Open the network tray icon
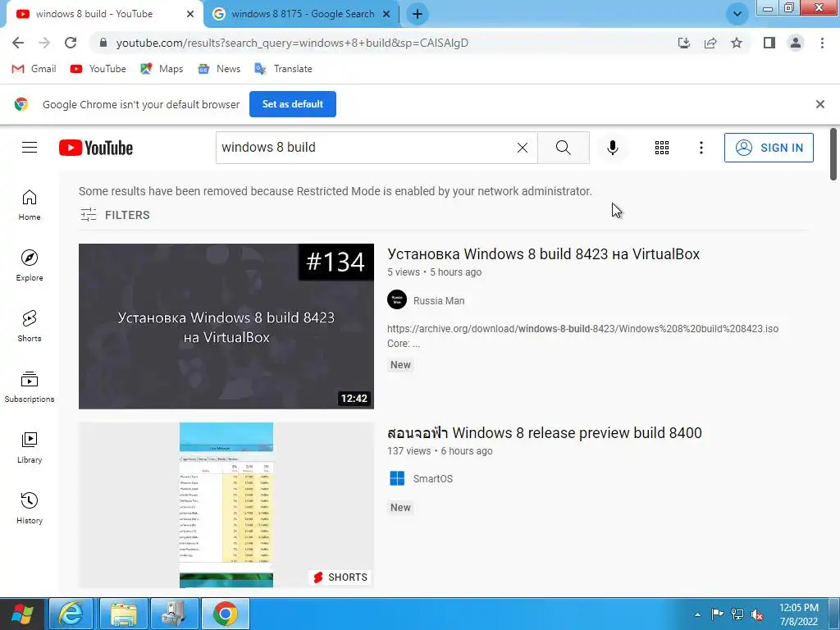Image resolution: width=840 pixels, height=630 pixels. (x=737, y=614)
